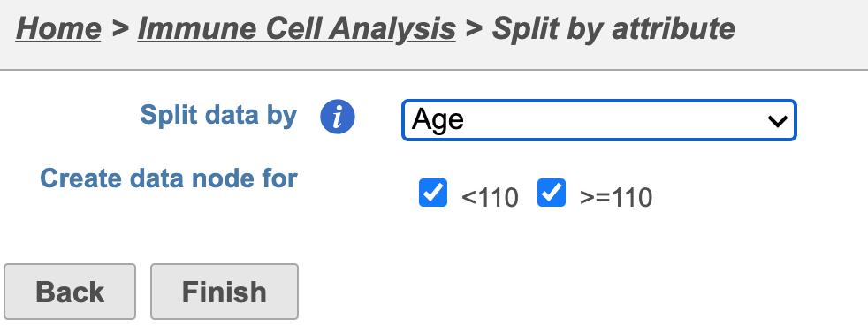Screen dimensions: 868x334
Task: Click the Split data by label
Action: click(218, 115)
